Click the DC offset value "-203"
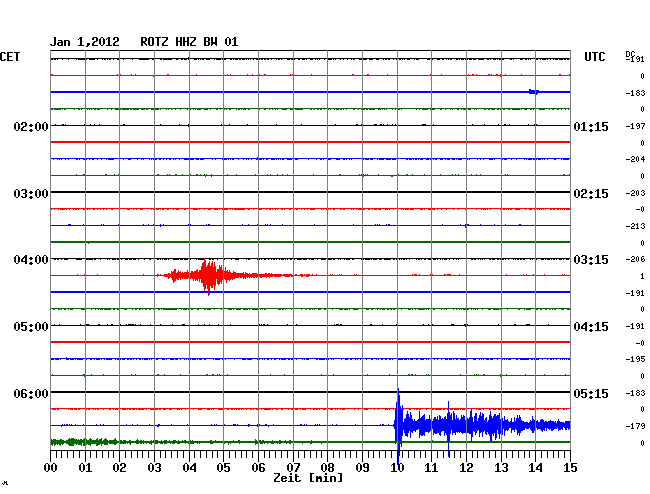This screenshot has width=650, height=494. (x=635, y=193)
